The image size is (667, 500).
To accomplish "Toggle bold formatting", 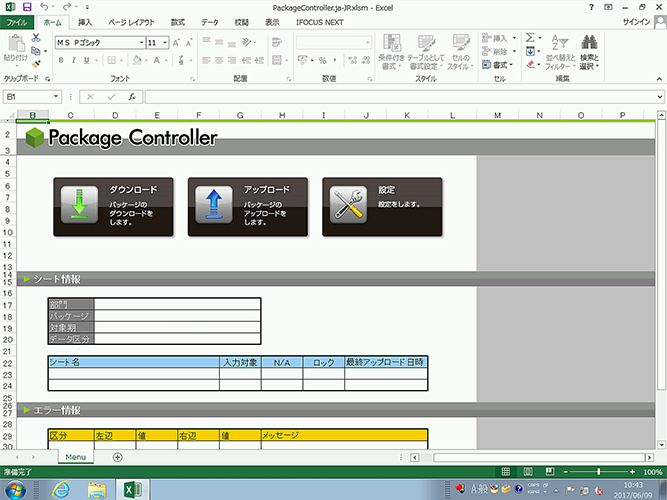I will coord(60,60).
